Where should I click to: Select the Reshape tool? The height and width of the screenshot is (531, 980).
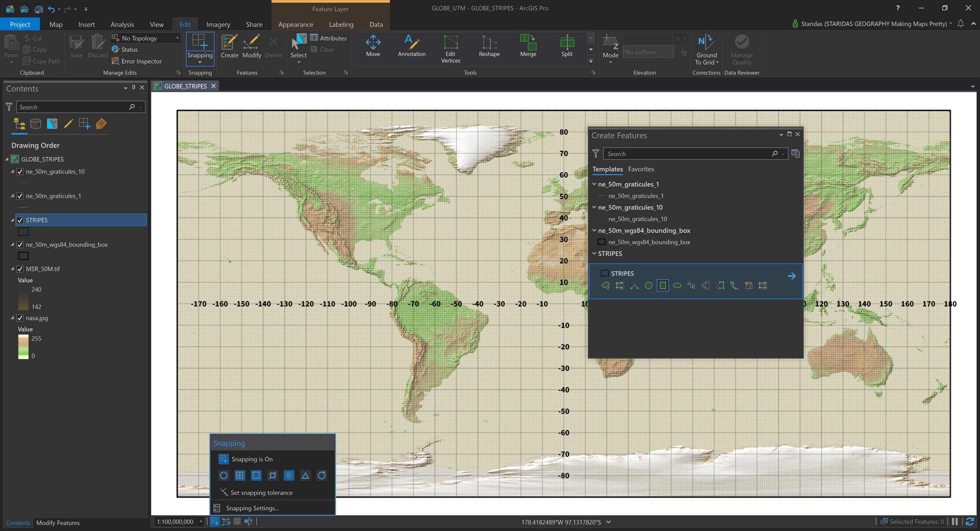pos(489,45)
